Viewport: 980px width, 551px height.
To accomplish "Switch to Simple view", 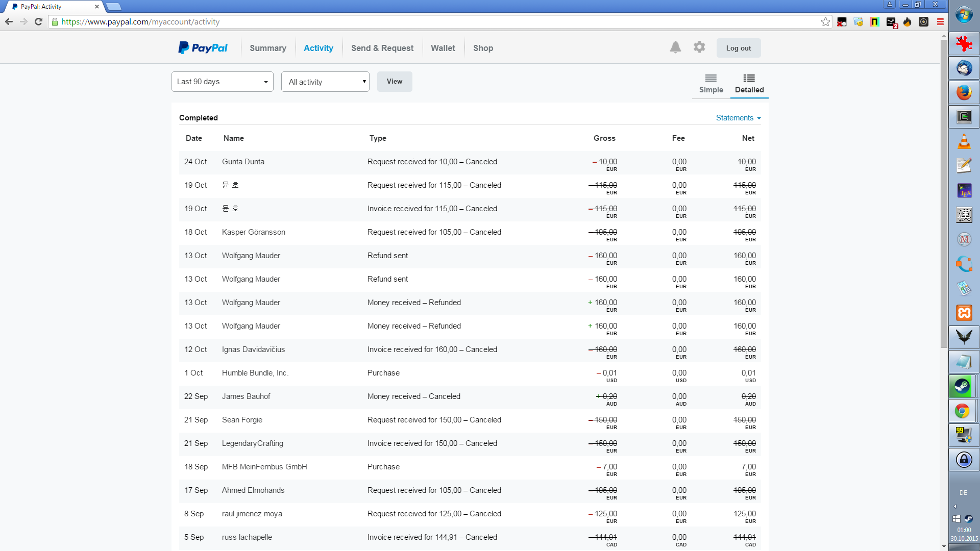I will [x=711, y=84].
